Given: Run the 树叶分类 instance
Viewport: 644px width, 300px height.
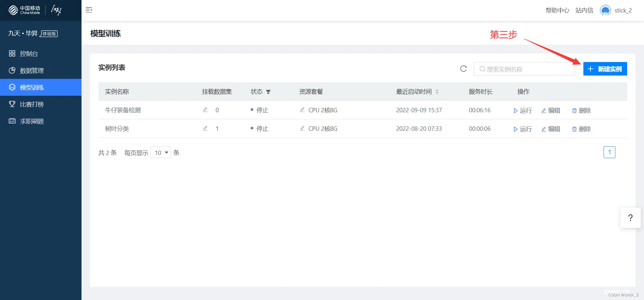Looking at the screenshot, I should pos(522,129).
